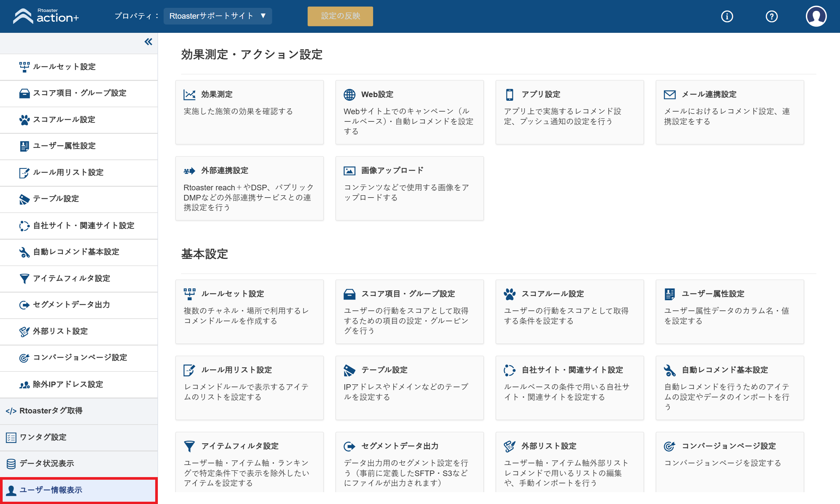The image size is (840, 504).
Task: Click the Rtoasterタグ取得 code icon
Action: pyautogui.click(x=11, y=411)
